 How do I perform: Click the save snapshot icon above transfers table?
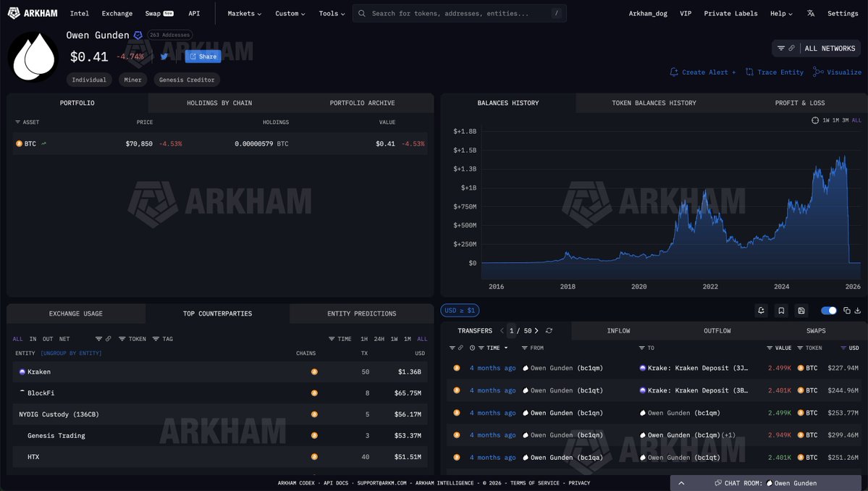(801, 311)
